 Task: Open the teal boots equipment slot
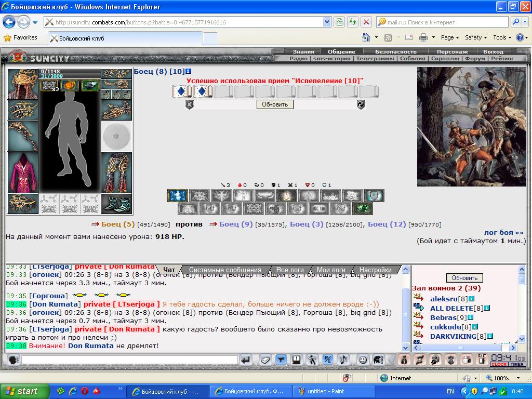tap(116, 204)
